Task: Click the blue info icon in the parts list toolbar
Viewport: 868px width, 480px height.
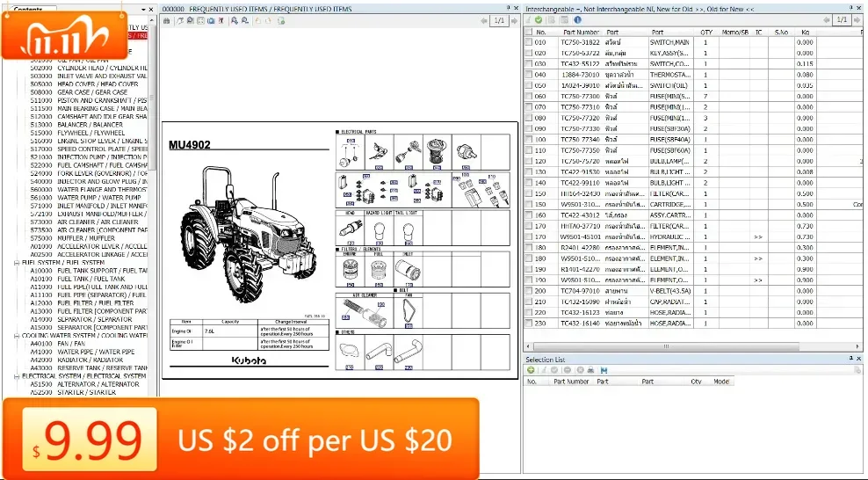Action: pyautogui.click(x=577, y=19)
